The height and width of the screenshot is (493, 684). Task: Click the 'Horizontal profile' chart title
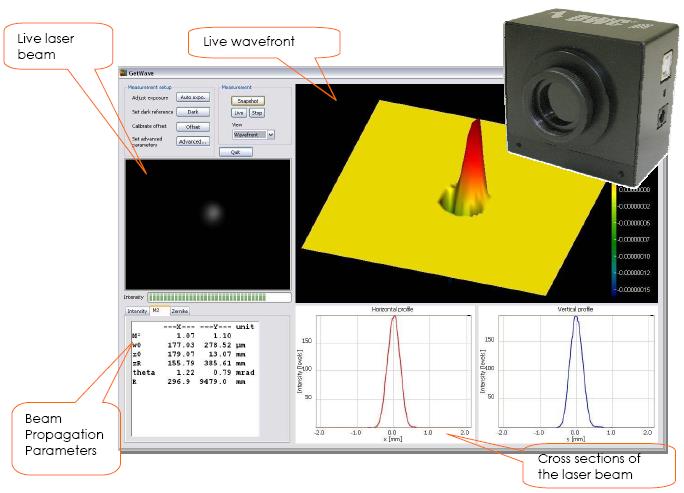point(392,309)
